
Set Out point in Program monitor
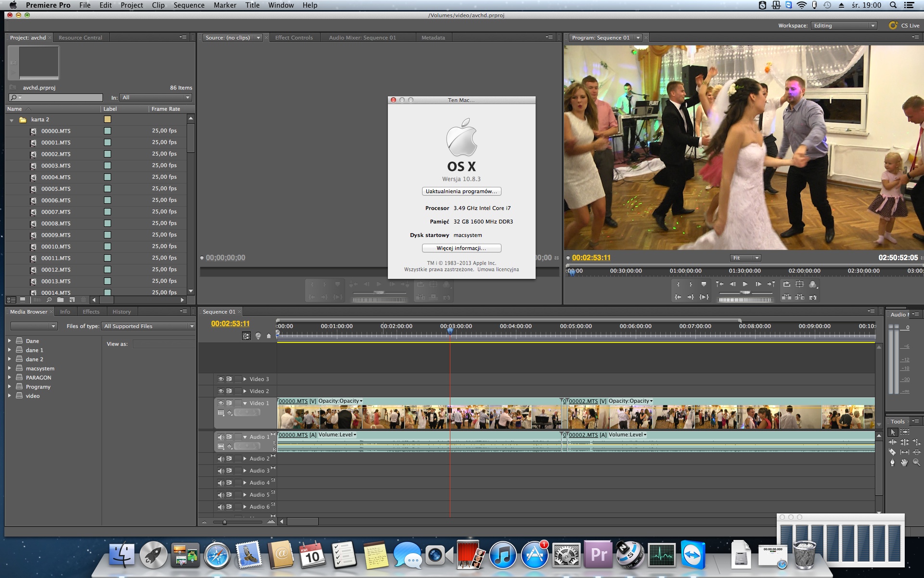[x=691, y=284]
